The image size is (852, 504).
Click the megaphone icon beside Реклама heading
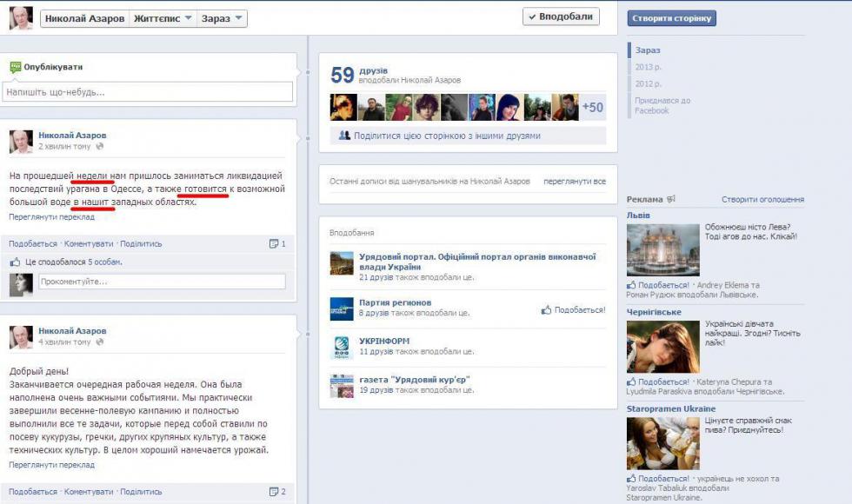tap(670, 199)
